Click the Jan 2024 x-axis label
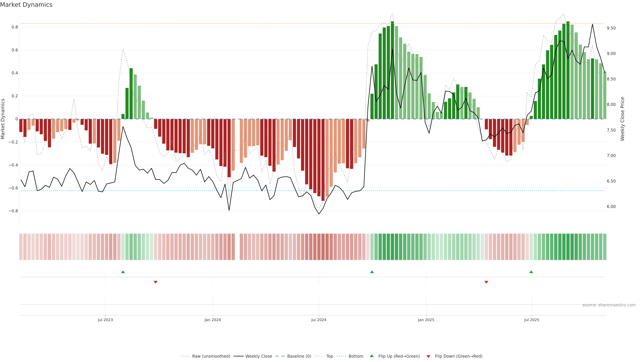 [212, 320]
